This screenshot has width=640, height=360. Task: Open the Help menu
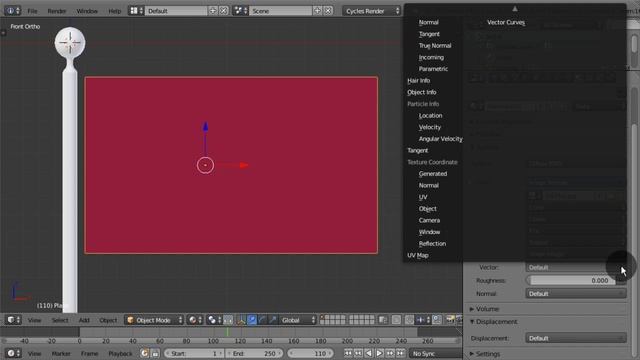[x=115, y=11]
